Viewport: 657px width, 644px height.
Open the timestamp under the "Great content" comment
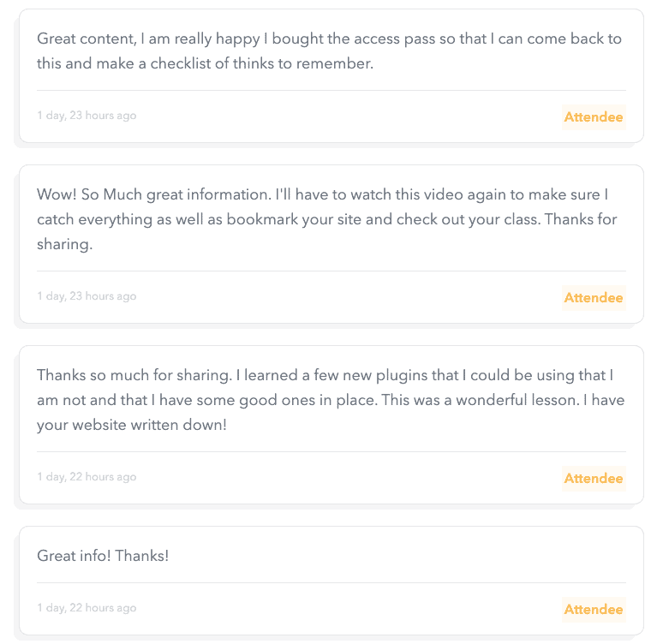coord(87,116)
